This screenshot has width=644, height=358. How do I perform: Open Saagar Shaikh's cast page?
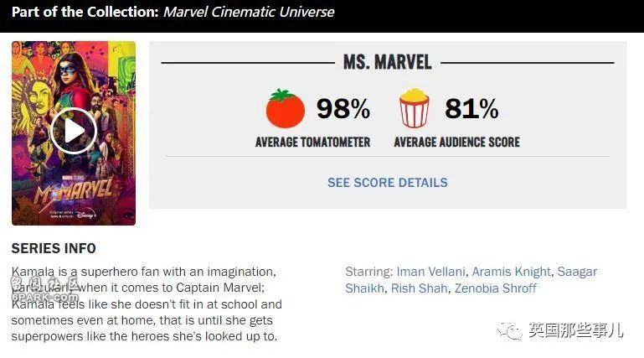coord(471,280)
